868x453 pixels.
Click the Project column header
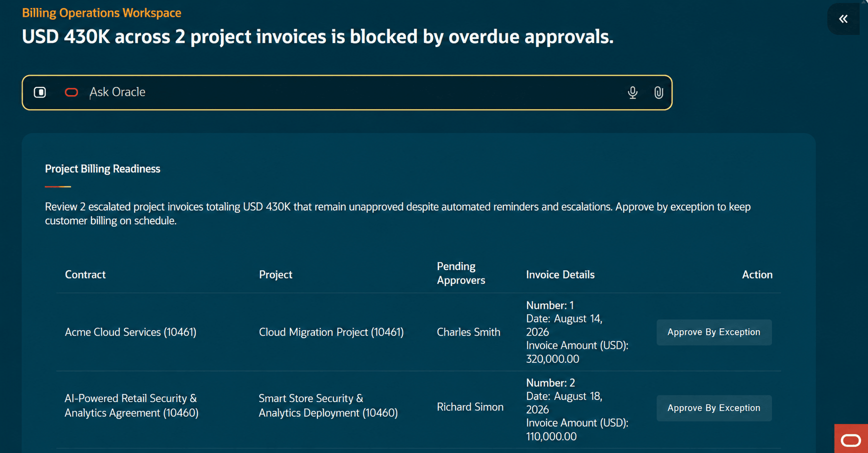275,274
